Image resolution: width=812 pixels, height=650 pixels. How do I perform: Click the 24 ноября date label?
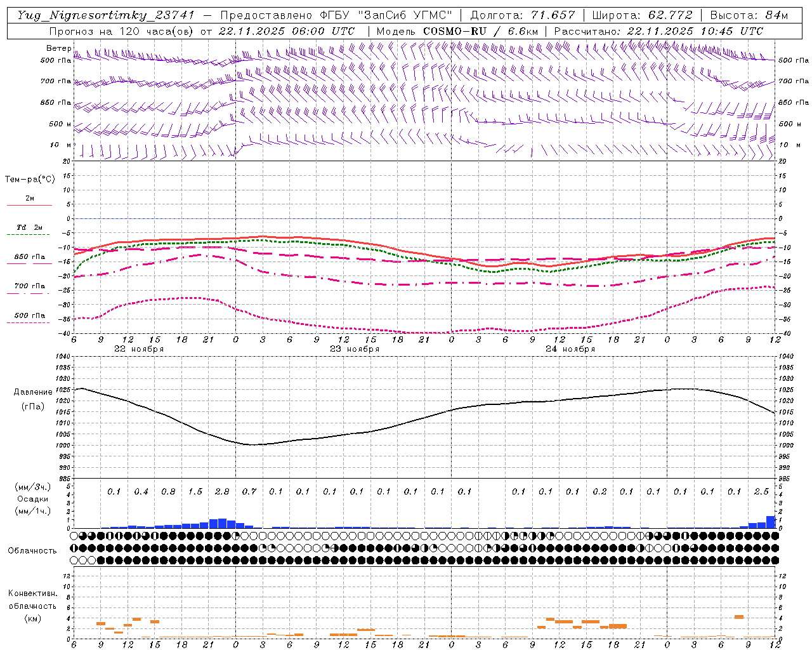click(570, 349)
